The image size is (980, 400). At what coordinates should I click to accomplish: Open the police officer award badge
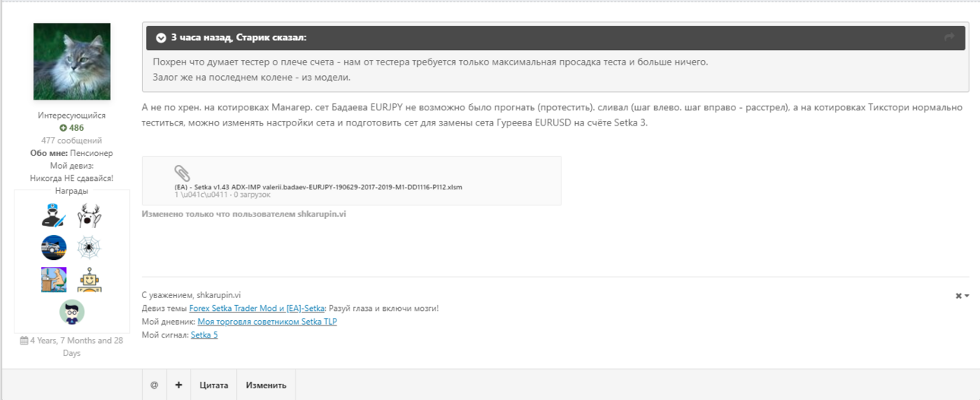[53, 217]
